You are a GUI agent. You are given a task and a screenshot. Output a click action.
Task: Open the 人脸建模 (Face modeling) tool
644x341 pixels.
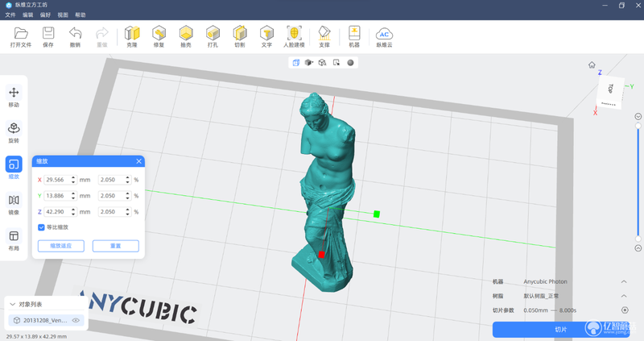pyautogui.click(x=294, y=36)
